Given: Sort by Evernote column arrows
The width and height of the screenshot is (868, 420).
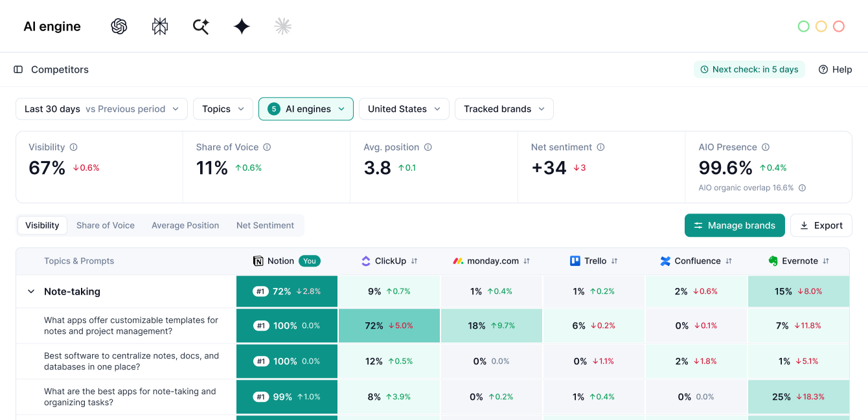Looking at the screenshot, I should (x=826, y=261).
